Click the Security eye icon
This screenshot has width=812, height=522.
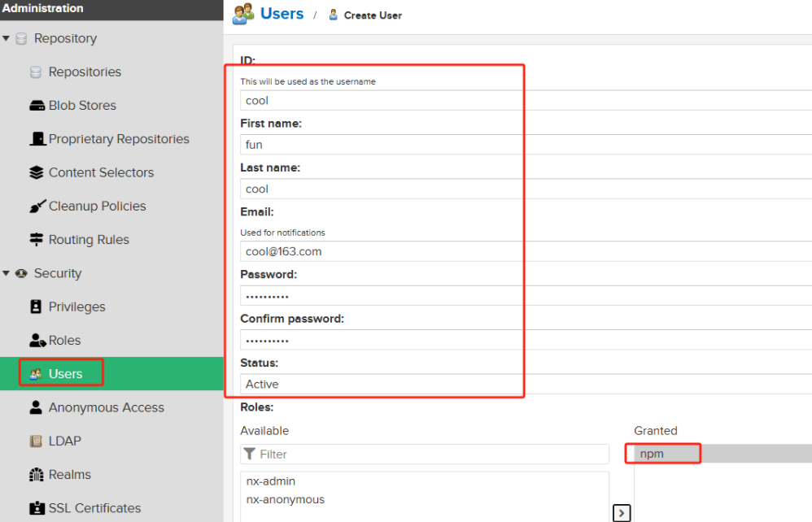pos(21,273)
